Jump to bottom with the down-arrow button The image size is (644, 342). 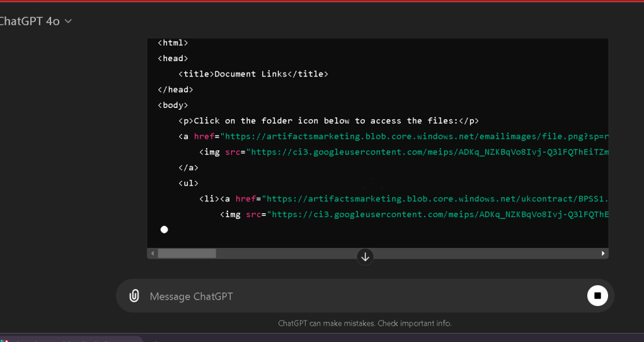(x=365, y=257)
